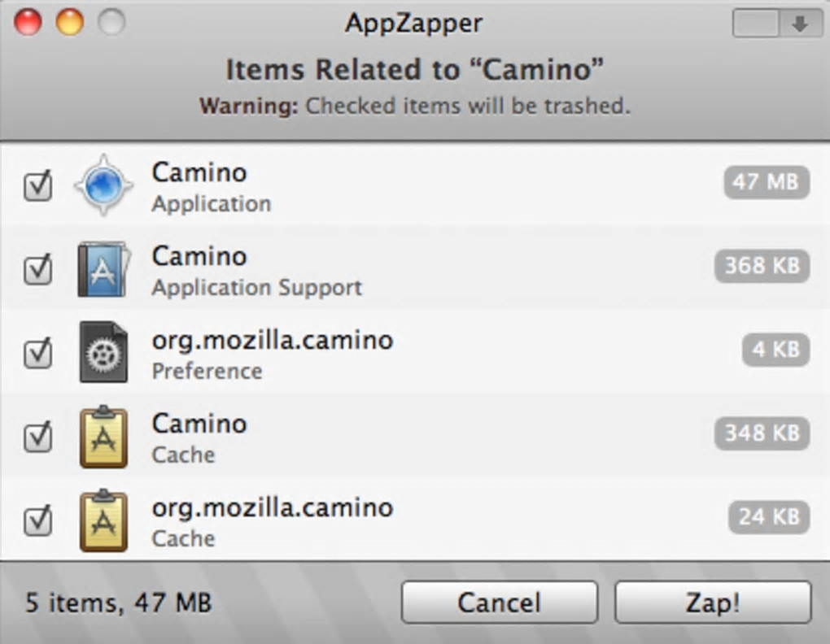Screen dimensions: 830x644
Task: Close the AppZapper window with red button
Action: click(x=28, y=23)
